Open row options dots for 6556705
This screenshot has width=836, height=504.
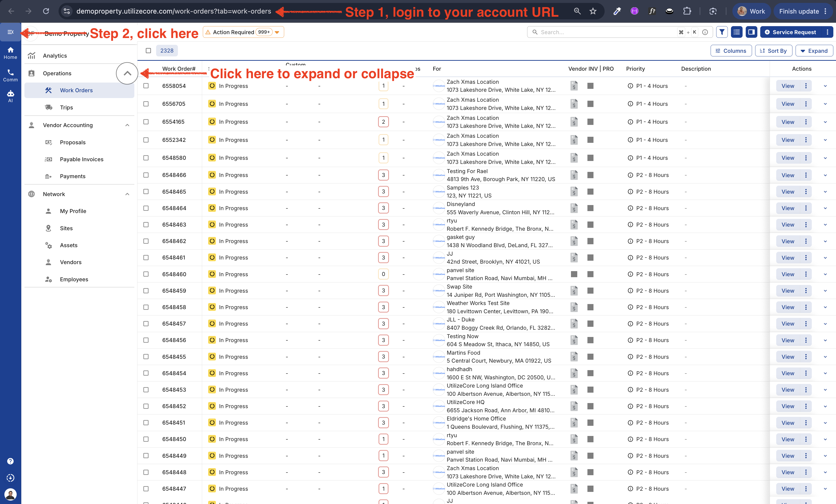click(806, 104)
